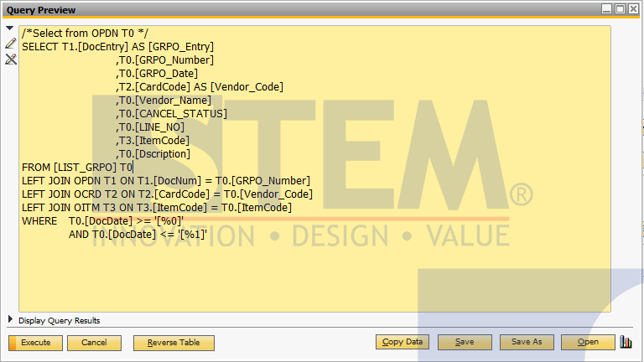The width and height of the screenshot is (644, 362).
Task: Click the 'LEFT JOIN OITM T3' line
Action: pos(157,208)
